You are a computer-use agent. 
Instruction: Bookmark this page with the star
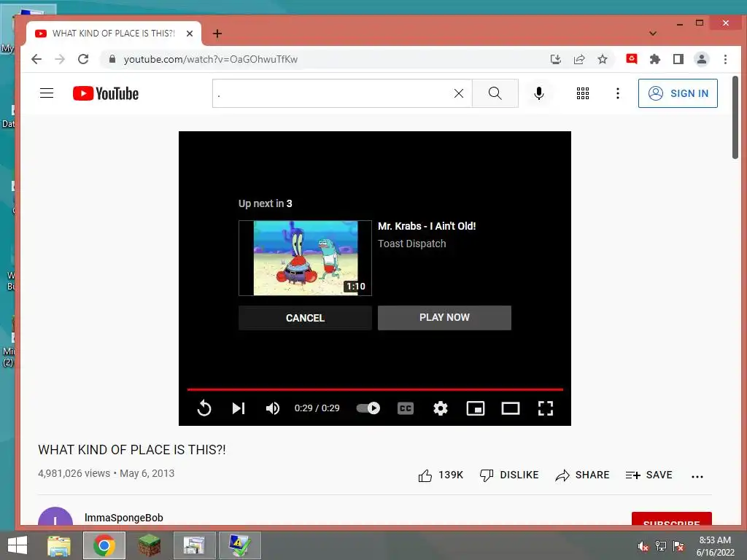point(602,59)
